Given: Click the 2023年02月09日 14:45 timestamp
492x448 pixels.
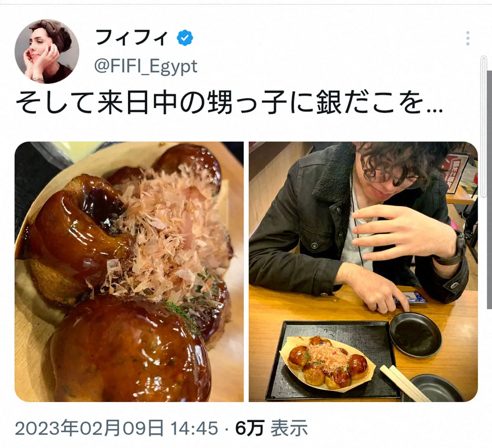Looking at the screenshot, I should (116, 428).
